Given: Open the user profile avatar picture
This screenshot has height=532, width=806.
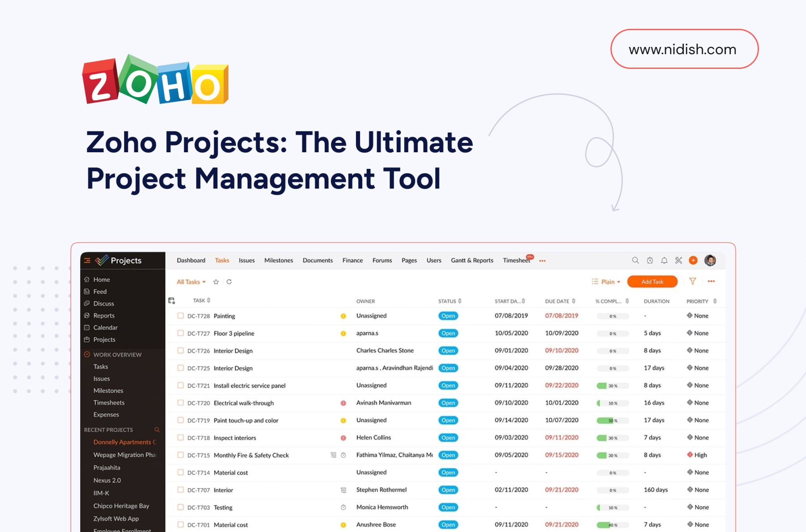Looking at the screenshot, I should click(x=710, y=260).
